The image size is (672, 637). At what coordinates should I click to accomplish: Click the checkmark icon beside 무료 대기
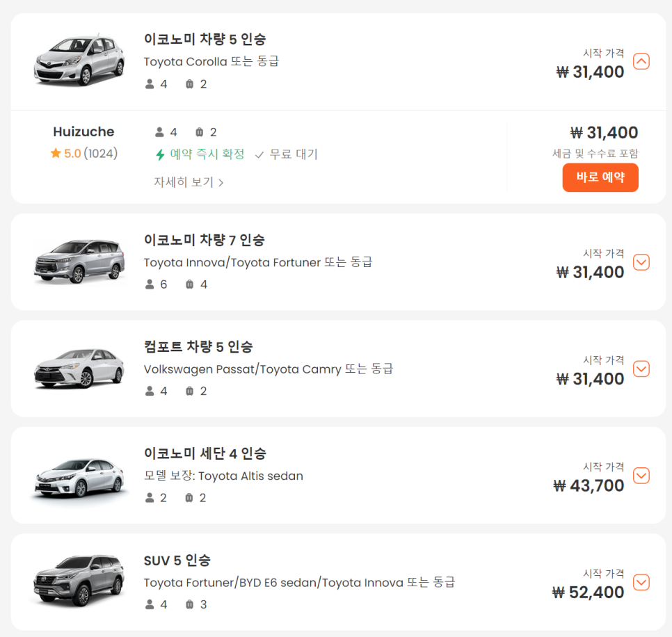tap(259, 154)
